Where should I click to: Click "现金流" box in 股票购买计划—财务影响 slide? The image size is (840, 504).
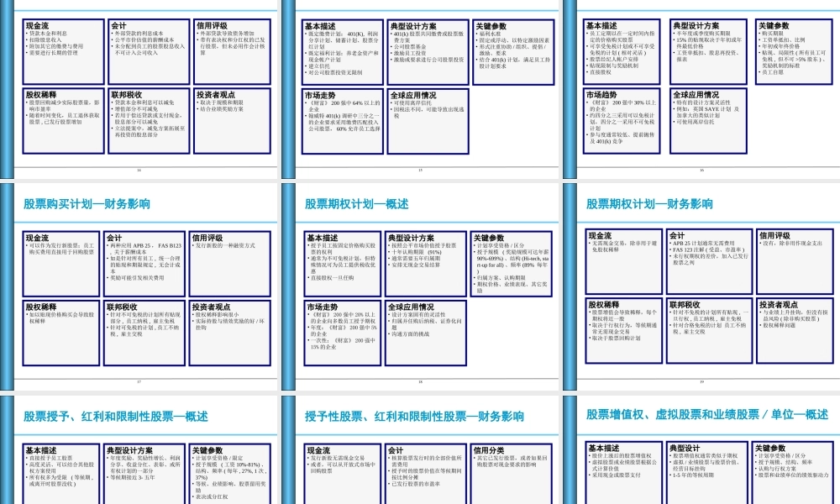tap(61, 264)
